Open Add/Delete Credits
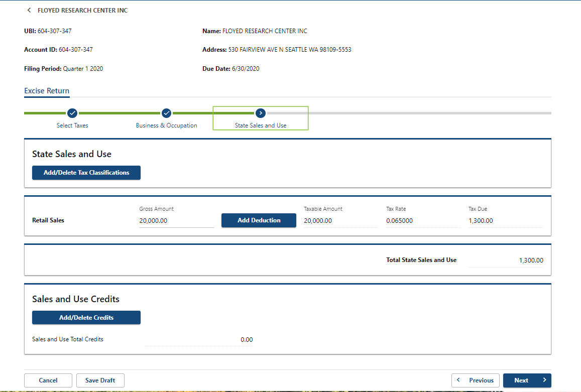Viewport: 581px width, 392px height. click(x=86, y=317)
